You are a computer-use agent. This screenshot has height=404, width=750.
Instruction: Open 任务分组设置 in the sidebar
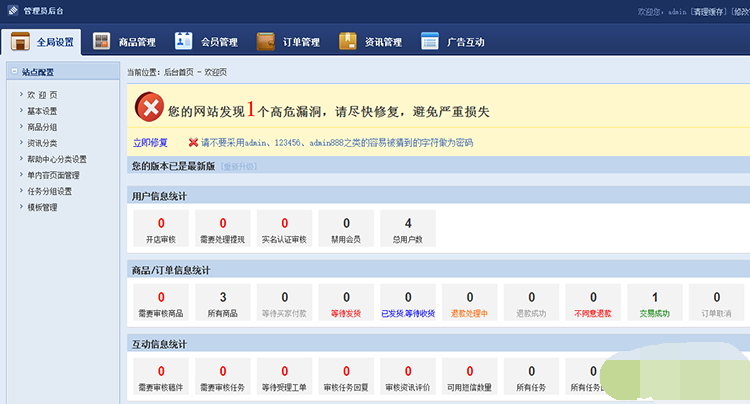click(49, 191)
